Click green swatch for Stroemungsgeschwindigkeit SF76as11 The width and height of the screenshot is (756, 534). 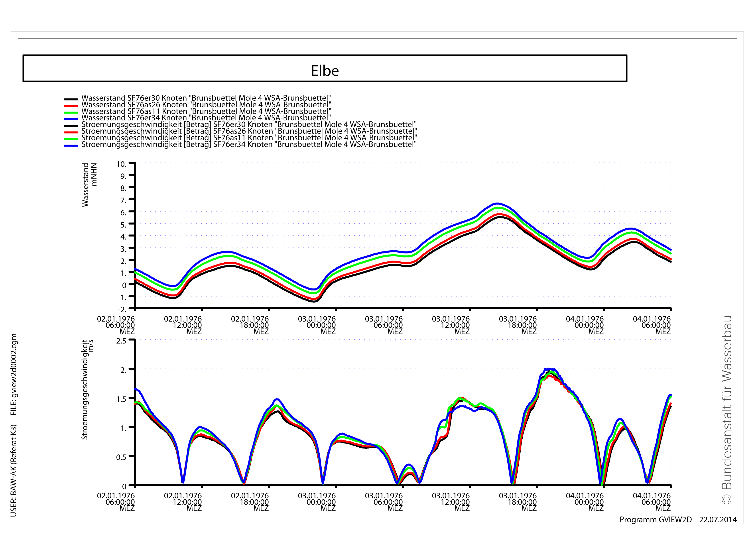pos(71,139)
